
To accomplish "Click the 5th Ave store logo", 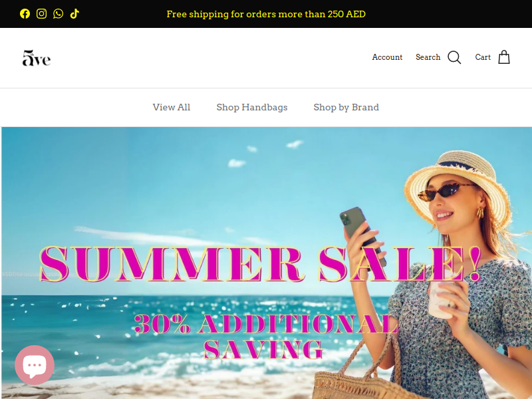I will 37,58.
